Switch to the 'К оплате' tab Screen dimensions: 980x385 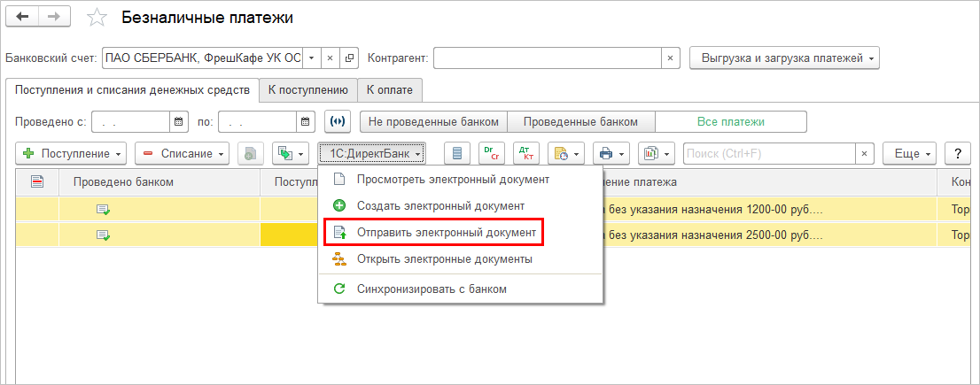(390, 89)
